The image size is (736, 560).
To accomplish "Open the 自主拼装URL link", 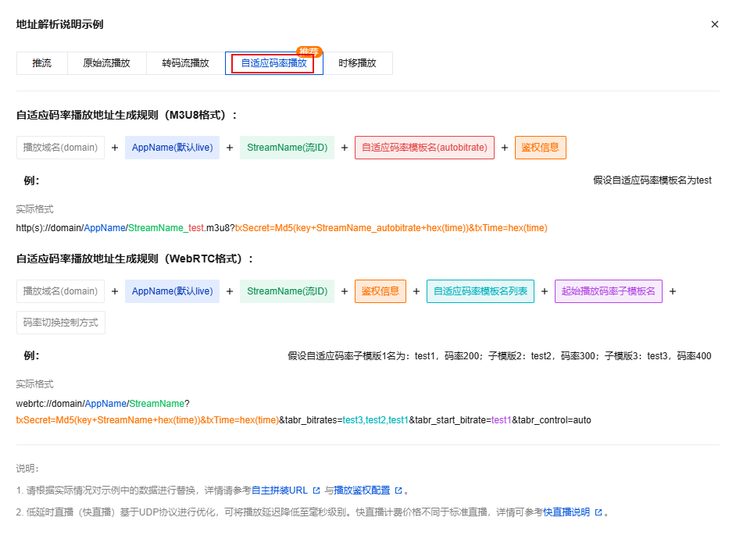I will pyautogui.click(x=279, y=490).
